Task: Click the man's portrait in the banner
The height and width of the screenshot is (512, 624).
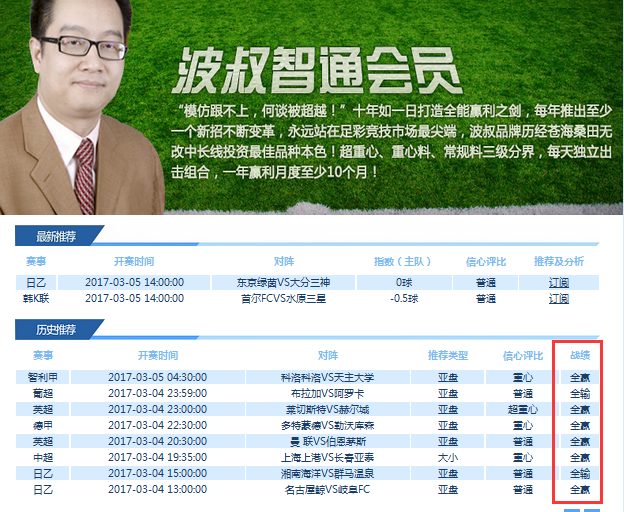Action: pyautogui.click(x=80, y=107)
